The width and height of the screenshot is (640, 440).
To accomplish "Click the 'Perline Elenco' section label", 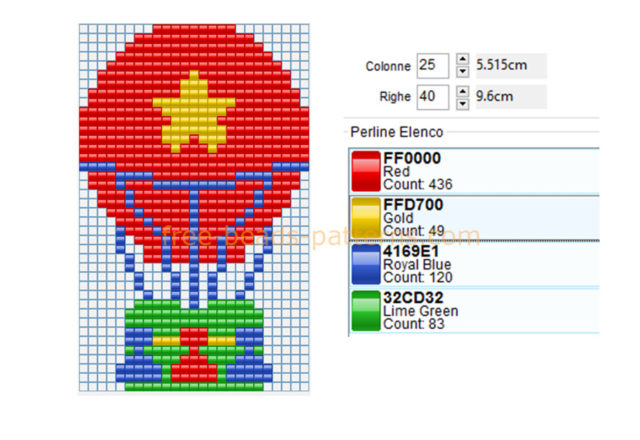I will [397, 132].
